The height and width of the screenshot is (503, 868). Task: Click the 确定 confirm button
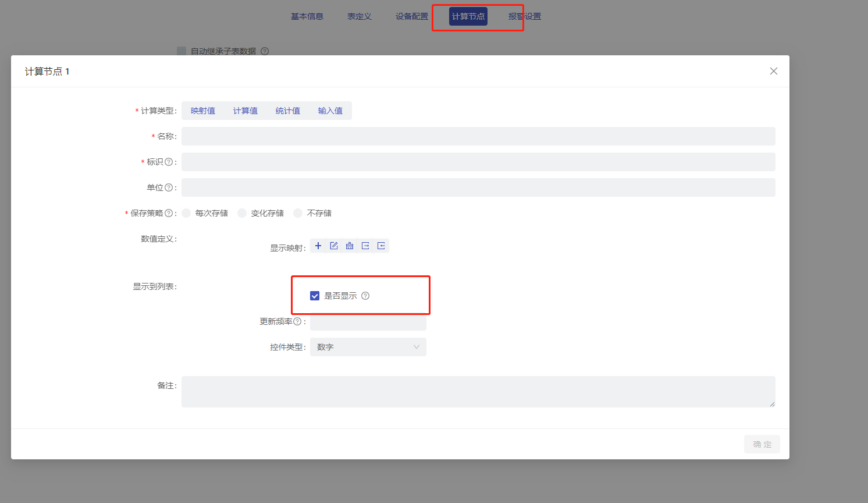coord(762,444)
